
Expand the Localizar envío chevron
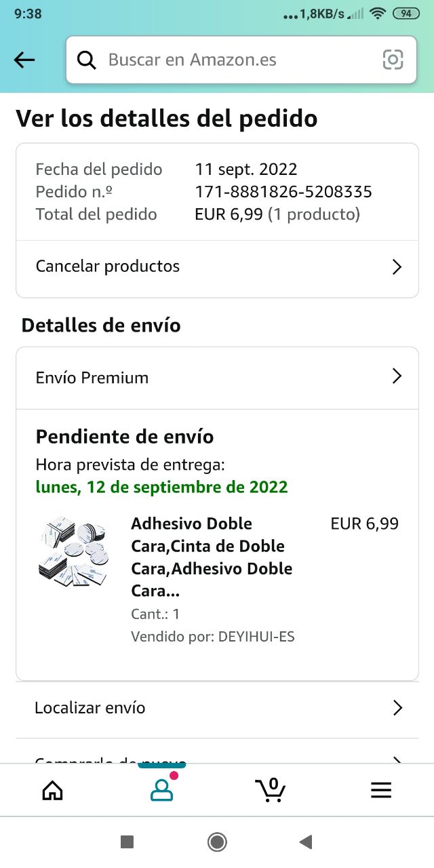pyautogui.click(x=397, y=708)
